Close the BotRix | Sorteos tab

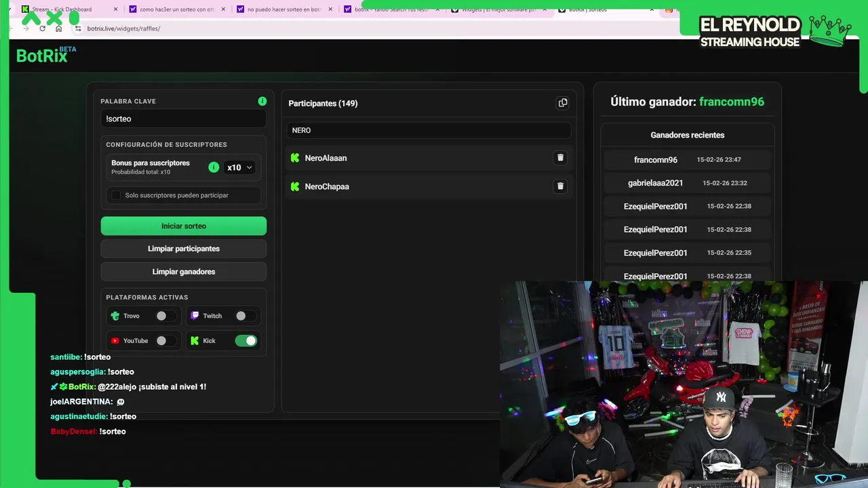pyautogui.click(x=652, y=9)
